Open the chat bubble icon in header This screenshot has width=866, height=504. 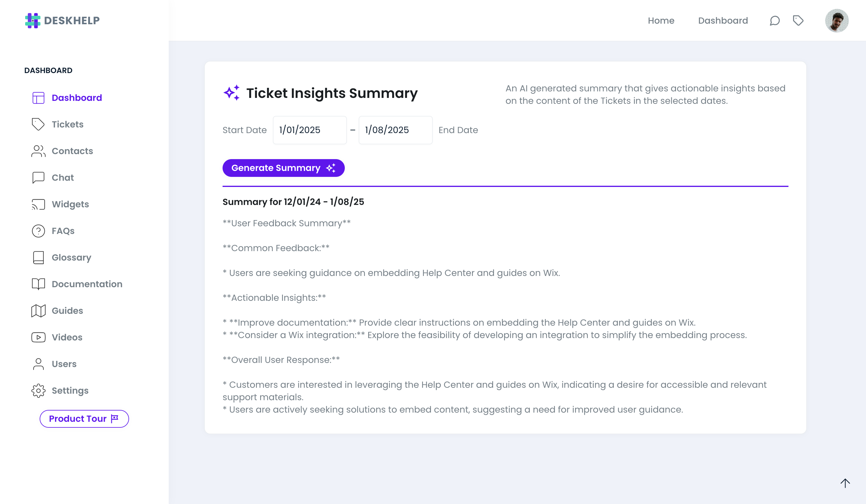tap(775, 21)
